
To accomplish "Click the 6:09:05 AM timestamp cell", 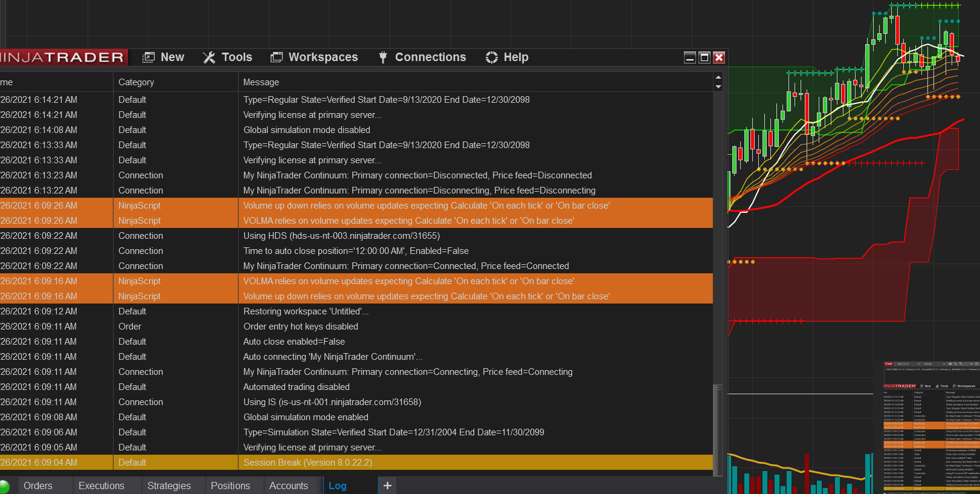I will coord(39,447).
